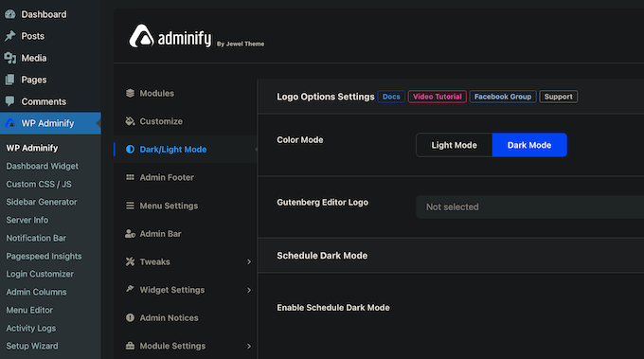Image resolution: width=644 pixels, height=359 pixels.
Task: Click the Admin Footer grid icon
Action: [130, 177]
